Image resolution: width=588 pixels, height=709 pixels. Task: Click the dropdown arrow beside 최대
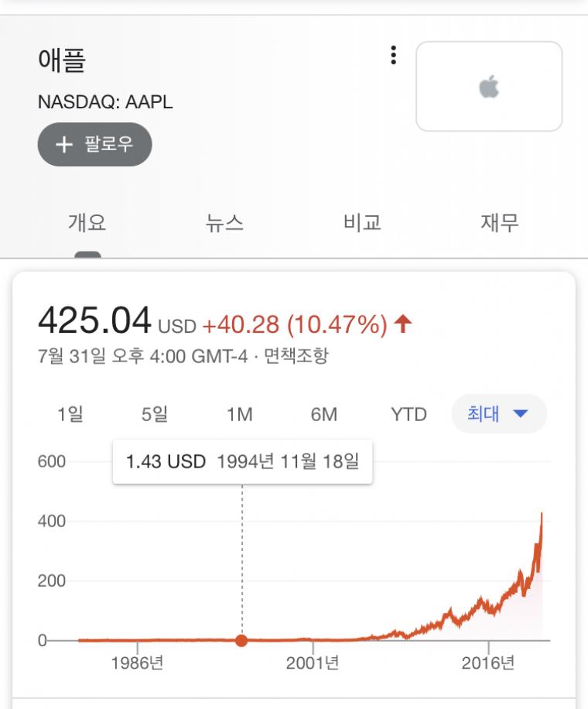520,414
